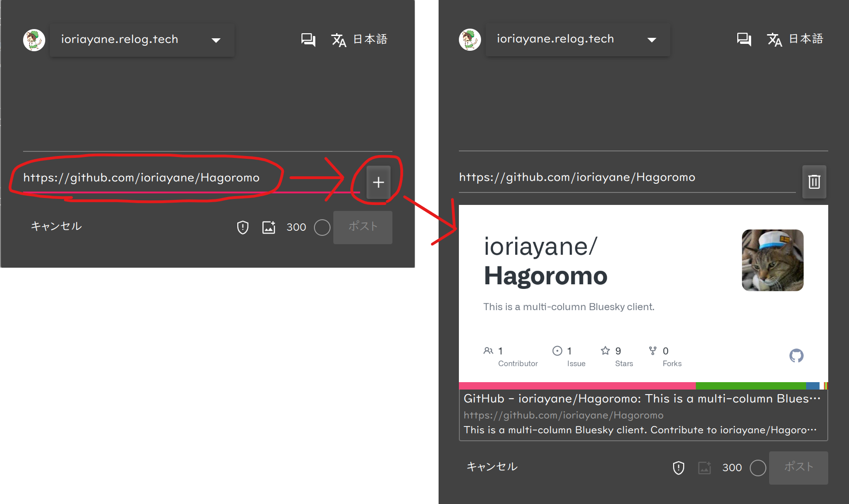
Task: Click the ポスト button in right panel
Action: point(799,468)
